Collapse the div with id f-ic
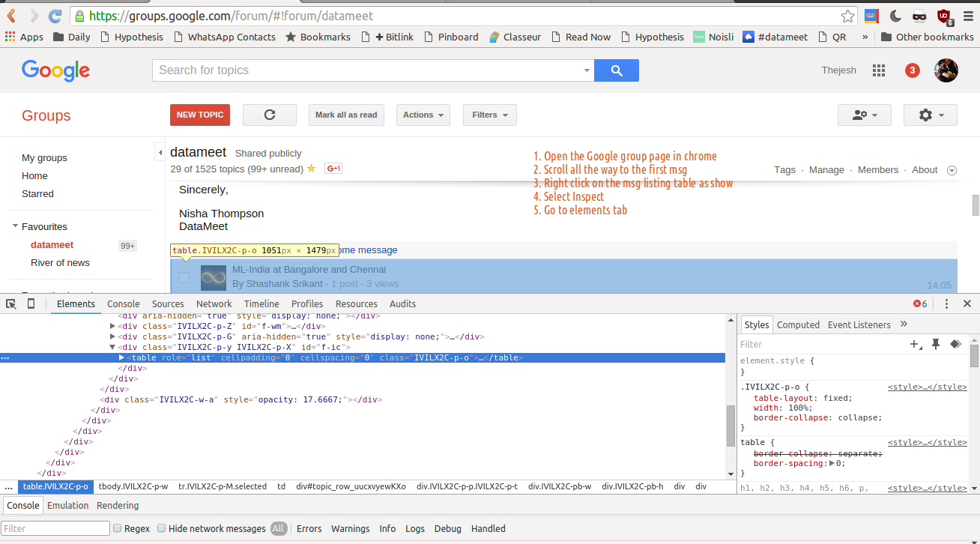The width and height of the screenshot is (980, 544). [x=113, y=347]
